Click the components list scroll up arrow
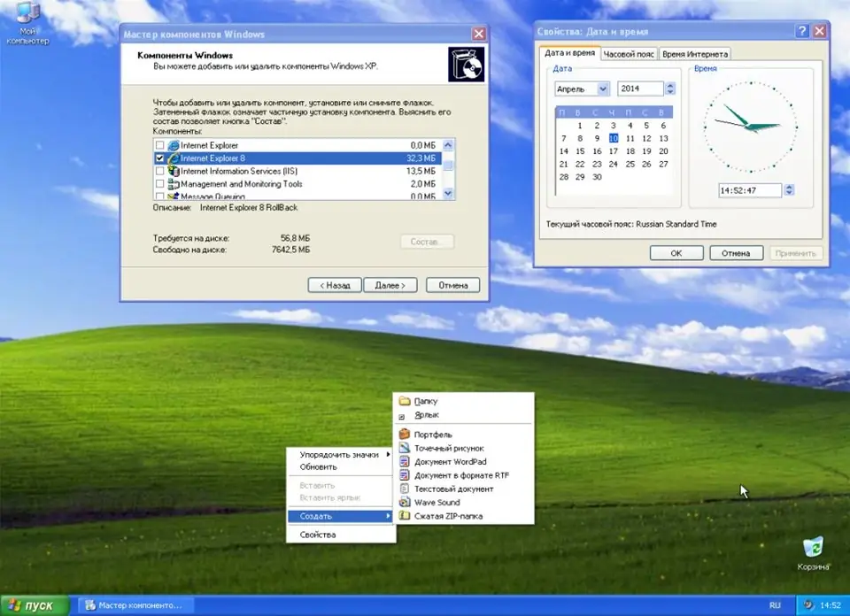The image size is (850, 616). click(448, 144)
